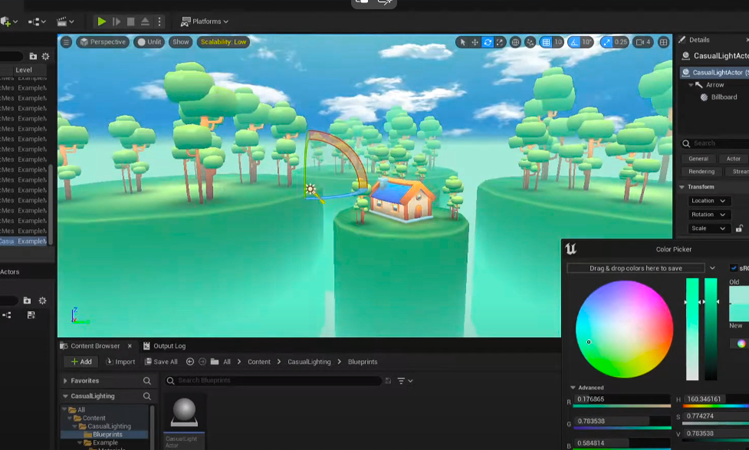Click Save All in Content Browser
This screenshot has width=749, height=450.
point(161,362)
